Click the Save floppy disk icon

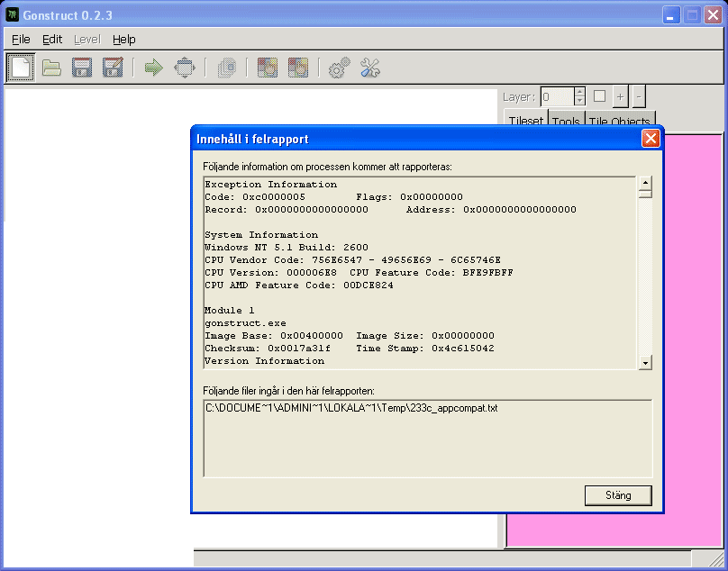pos(82,68)
